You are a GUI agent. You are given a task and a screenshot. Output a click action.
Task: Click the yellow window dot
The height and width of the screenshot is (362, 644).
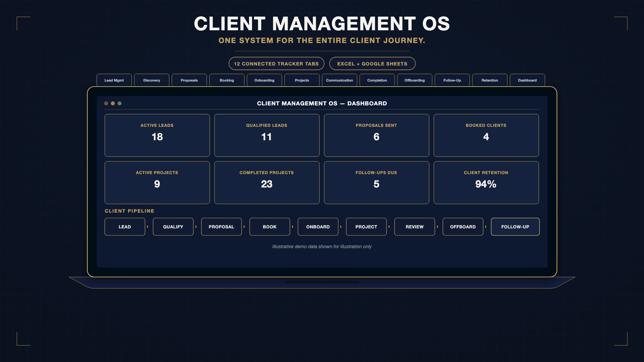pos(113,103)
